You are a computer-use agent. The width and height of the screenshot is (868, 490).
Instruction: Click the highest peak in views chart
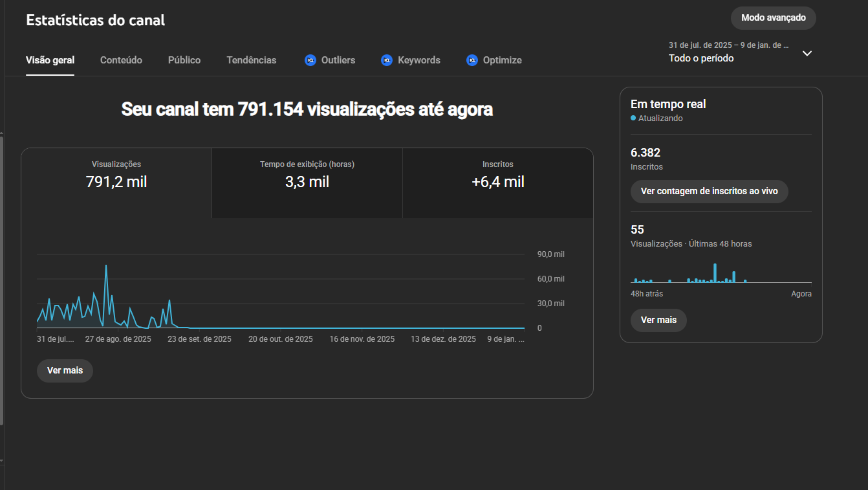[x=105, y=266]
